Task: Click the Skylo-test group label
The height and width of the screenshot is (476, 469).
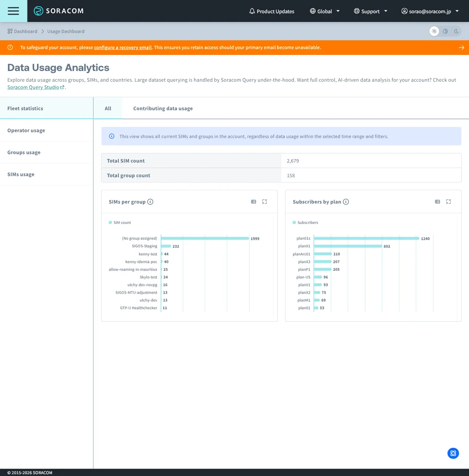Action: (148, 277)
